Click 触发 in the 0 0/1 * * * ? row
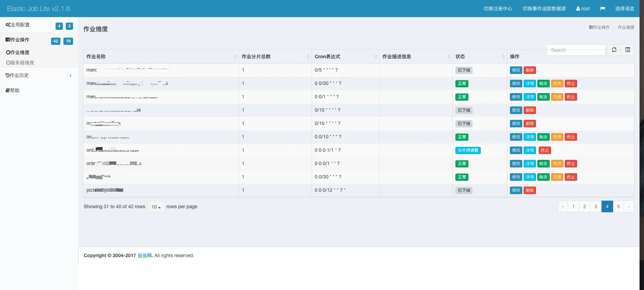The image size is (644, 290). [543, 97]
